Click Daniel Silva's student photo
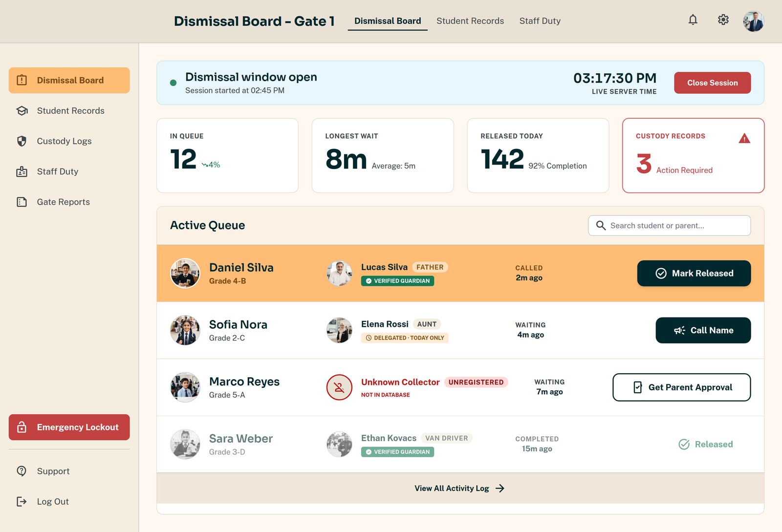Viewport: 782px width, 532px height. coord(185,273)
